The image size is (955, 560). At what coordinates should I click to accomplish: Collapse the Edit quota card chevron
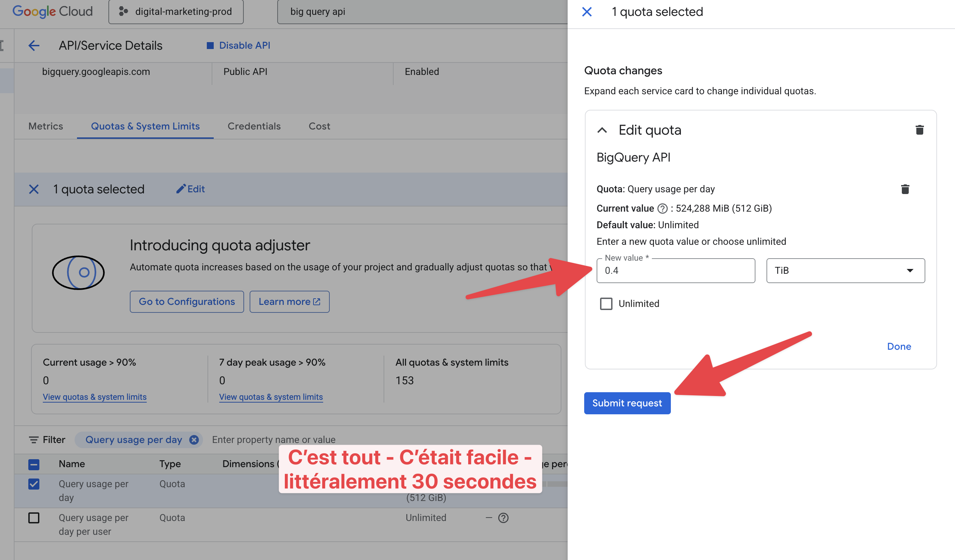[602, 130]
